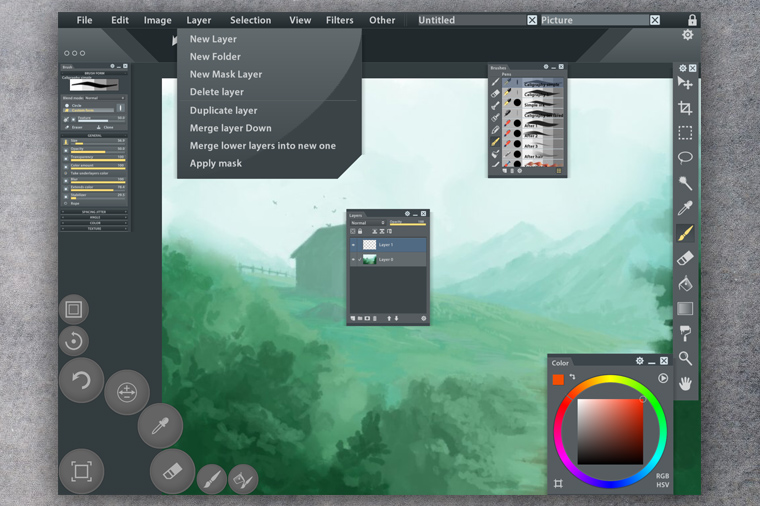Click the round eyedropper quick button
Screen dimensions: 760x506
point(160,426)
